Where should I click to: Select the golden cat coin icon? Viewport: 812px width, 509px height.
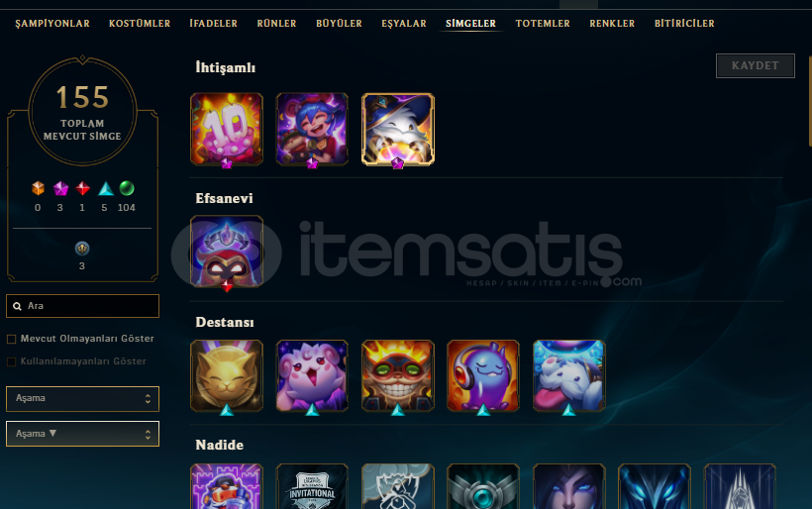coord(227,375)
